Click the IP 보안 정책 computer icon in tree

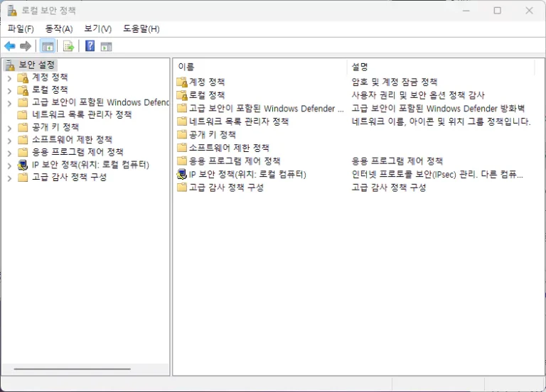[23, 165]
